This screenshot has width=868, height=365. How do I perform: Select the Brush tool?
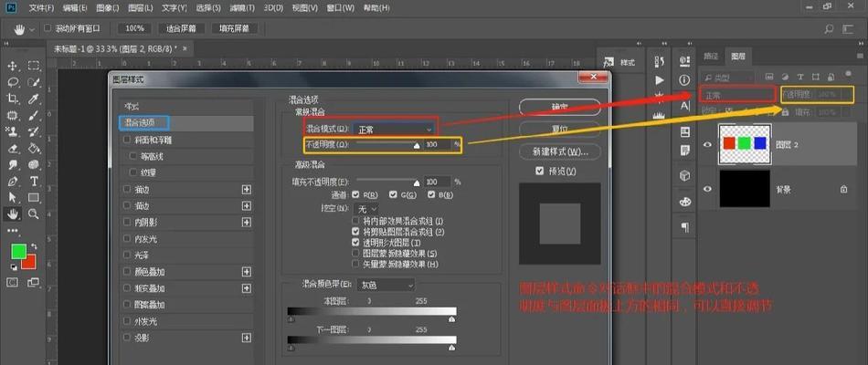tap(34, 116)
